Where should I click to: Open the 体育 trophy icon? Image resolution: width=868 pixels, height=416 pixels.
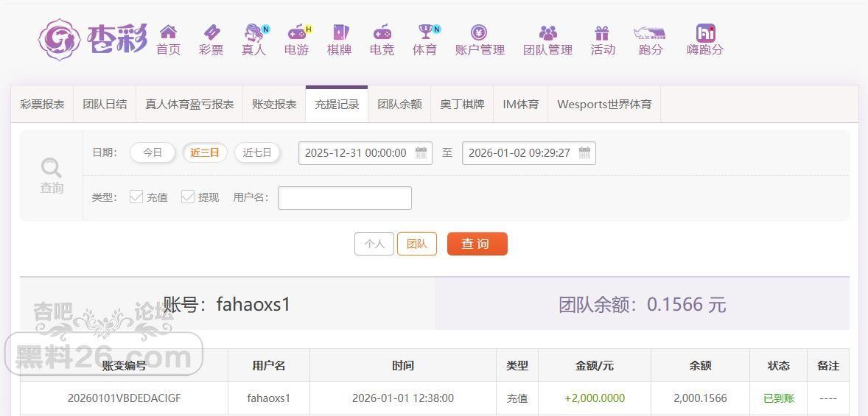pos(425,32)
